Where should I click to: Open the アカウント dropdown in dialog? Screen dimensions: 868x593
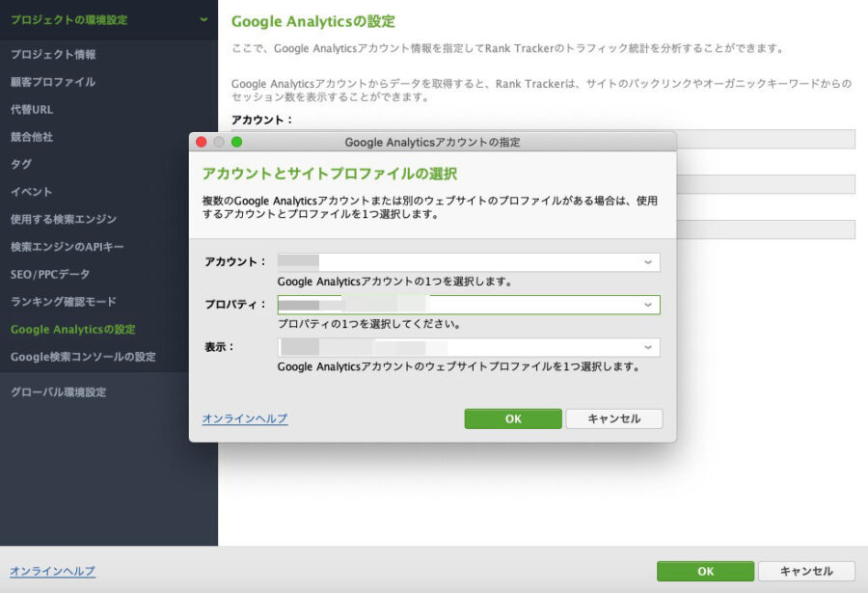point(469,262)
